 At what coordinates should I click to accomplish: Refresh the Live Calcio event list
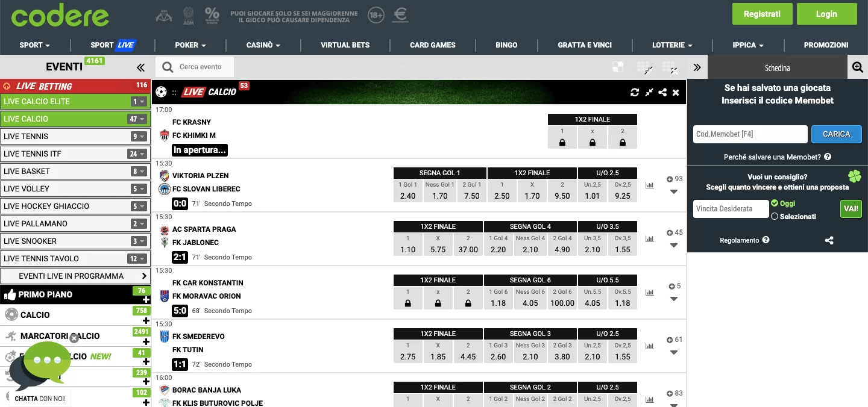click(x=635, y=92)
